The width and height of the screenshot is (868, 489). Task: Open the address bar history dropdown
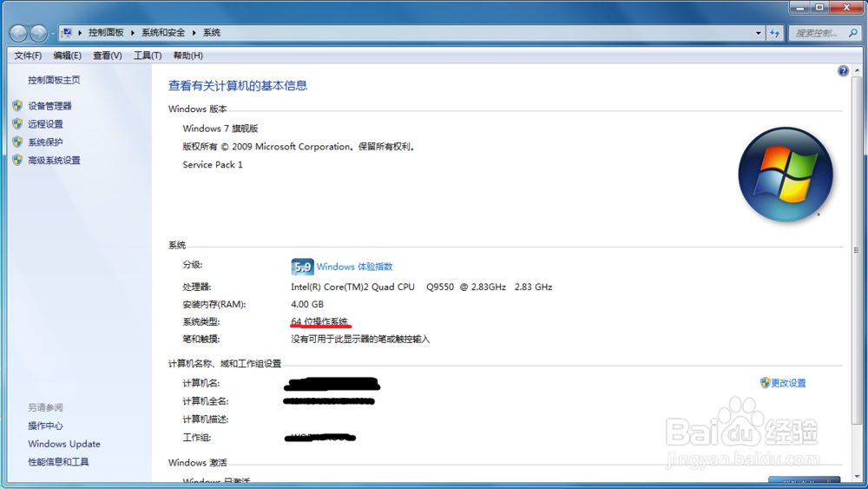pyautogui.click(x=759, y=33)
